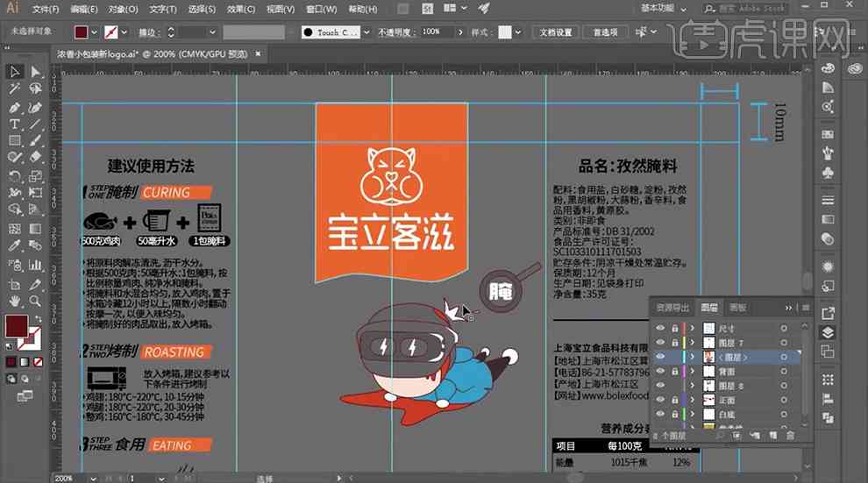
Task: Open the 对象(O) menu
Action: tap(124, 10)
